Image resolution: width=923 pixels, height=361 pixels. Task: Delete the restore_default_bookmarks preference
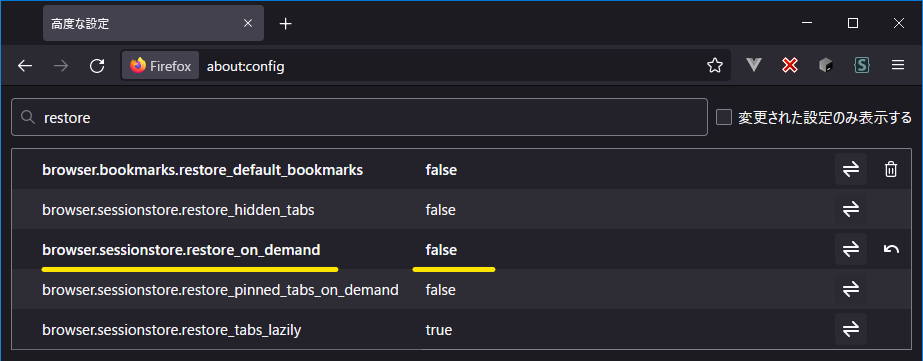891,170
